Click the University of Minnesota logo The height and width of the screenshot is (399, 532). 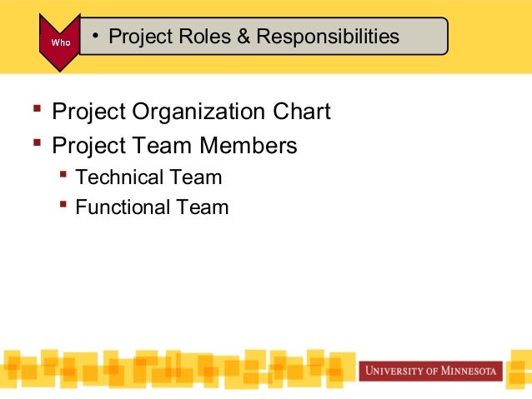click(430, 371)
